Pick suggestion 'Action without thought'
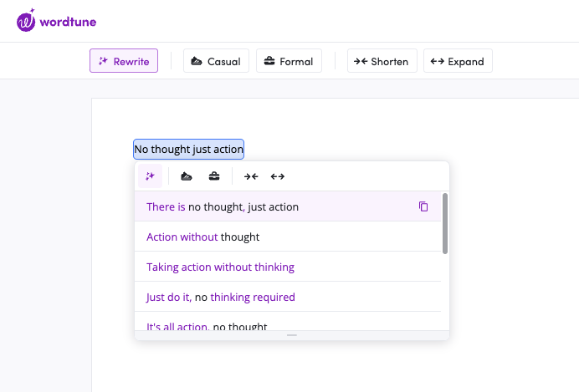This screenshot has height=392, width=579. coord(288,237)
